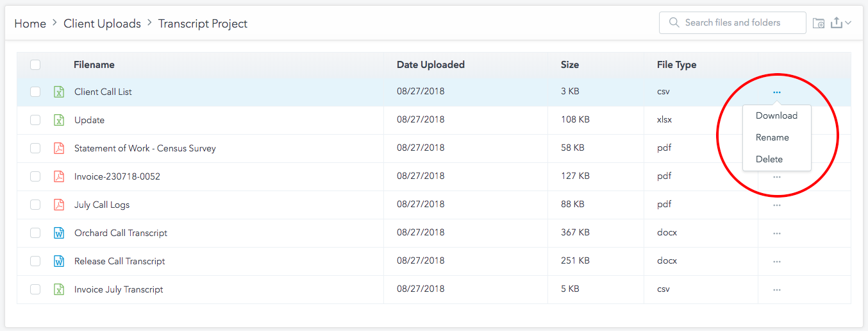Check the Client Call List checkbox
Viewport: 868px width, 331px height.
click(x=35, y=92)
